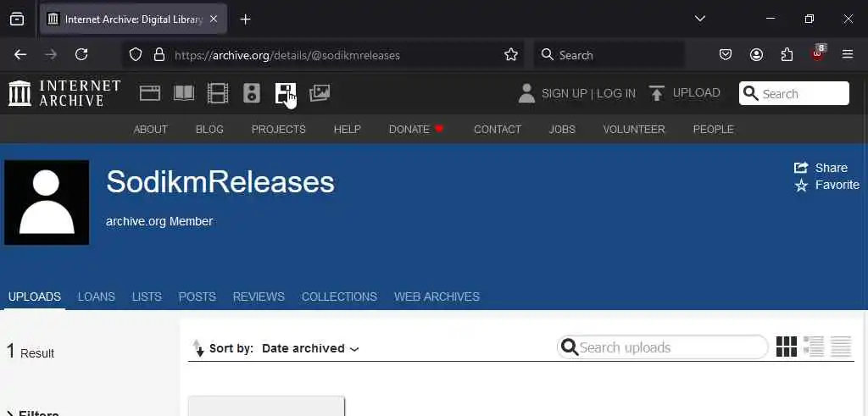Screen dimensions: 868x416
Task: Go back to the previous page
Action: 20,54
